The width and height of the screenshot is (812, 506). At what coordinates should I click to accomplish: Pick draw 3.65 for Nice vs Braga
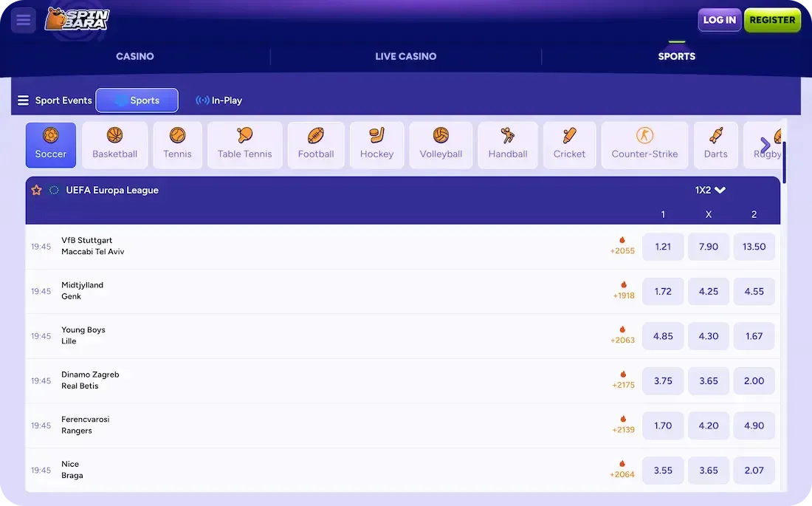(709, 471)
